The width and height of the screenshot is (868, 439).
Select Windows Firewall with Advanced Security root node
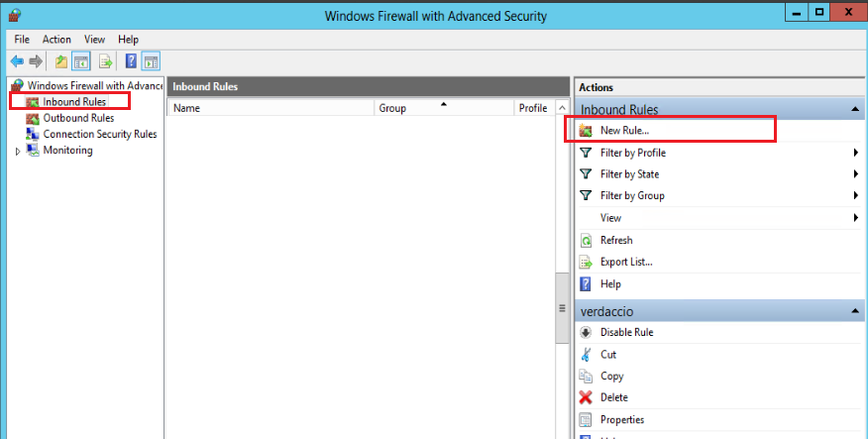(x=95, y=86)
